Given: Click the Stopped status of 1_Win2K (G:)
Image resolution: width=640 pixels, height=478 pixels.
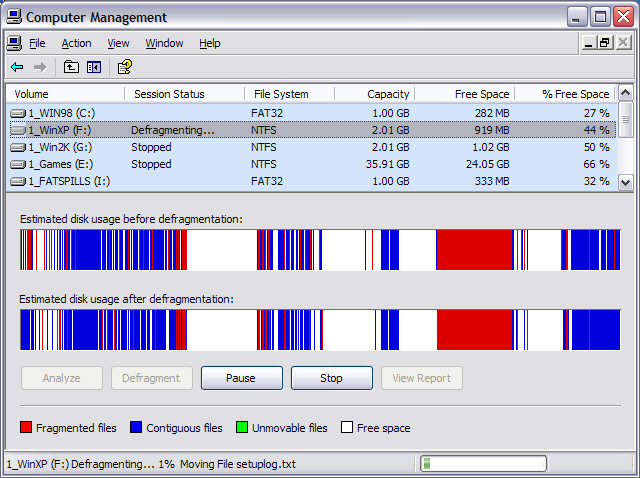Looking at the screenshot, I should tap(151, 147).
